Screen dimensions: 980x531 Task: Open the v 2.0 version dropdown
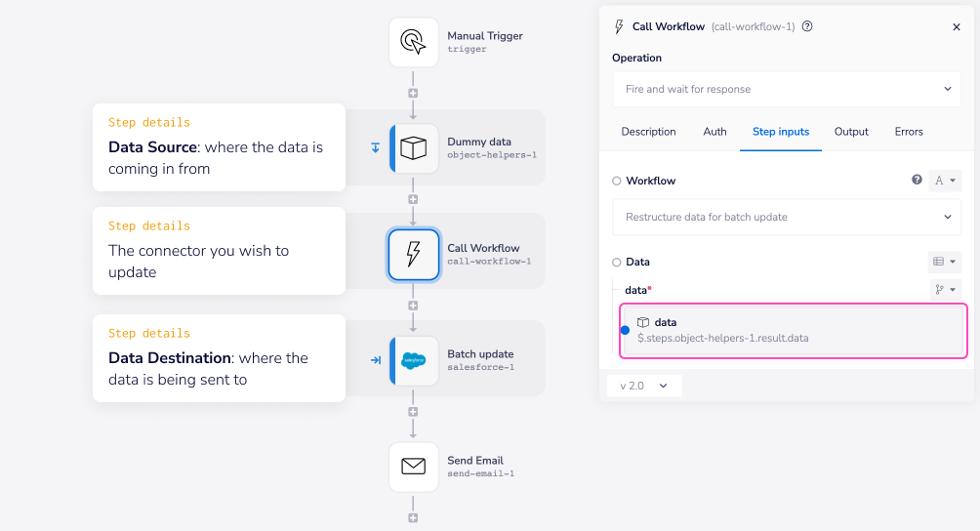click(x=644, y=386)
